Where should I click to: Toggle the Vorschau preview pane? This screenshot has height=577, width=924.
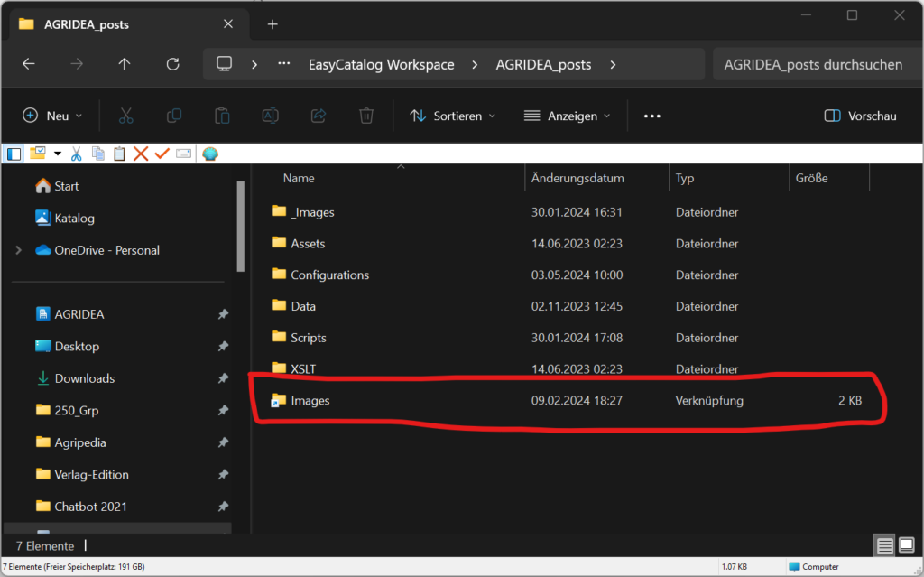[860, 116]
